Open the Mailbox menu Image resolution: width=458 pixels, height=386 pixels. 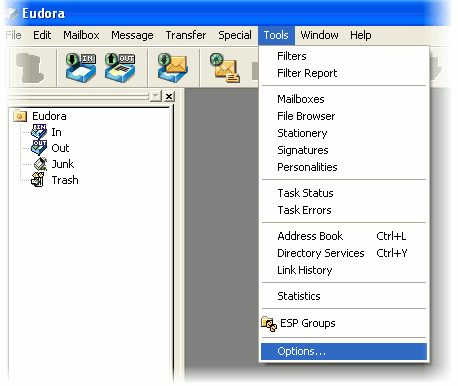[81, 35]
